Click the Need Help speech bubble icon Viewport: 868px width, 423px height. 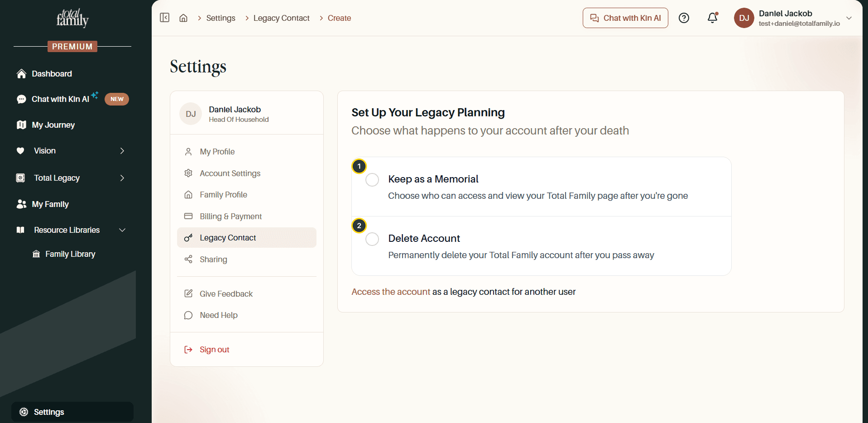click(x=188, y=315)
